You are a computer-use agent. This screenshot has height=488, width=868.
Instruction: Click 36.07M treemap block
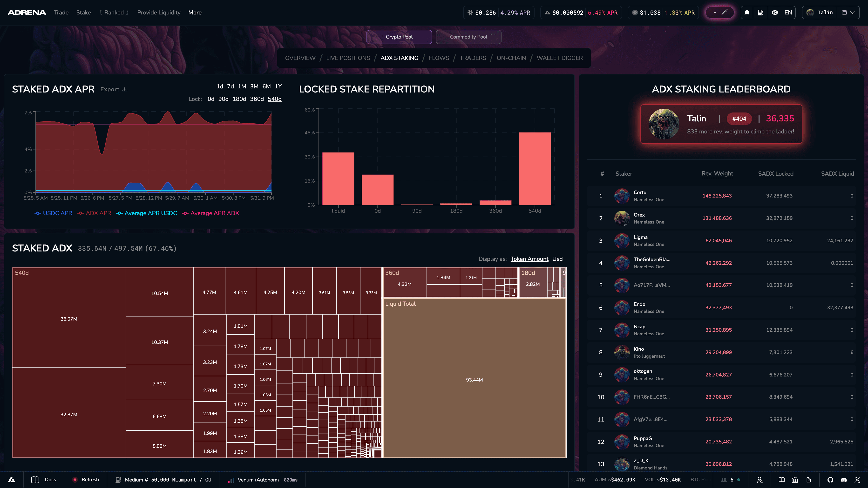(69, 317)
